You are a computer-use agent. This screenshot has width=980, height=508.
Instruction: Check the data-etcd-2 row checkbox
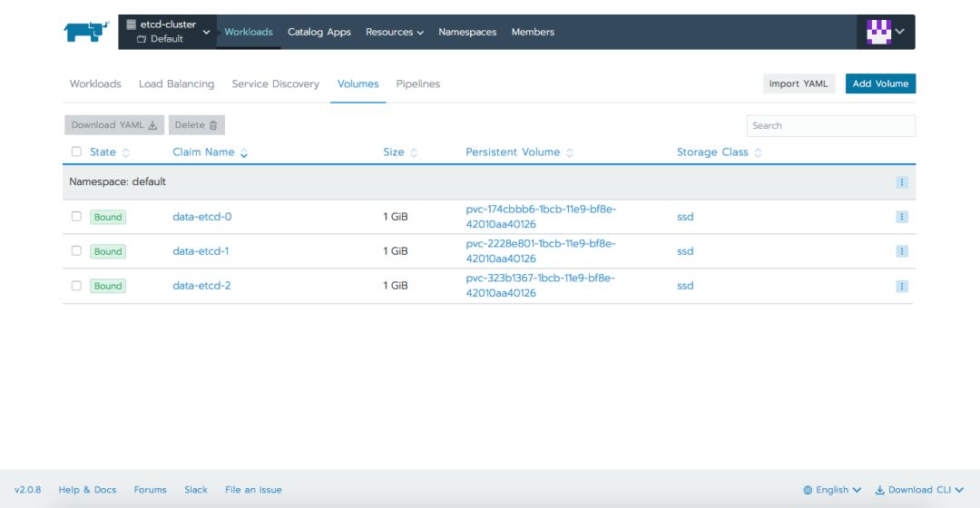pyautogui.click(x=76, y=285)
